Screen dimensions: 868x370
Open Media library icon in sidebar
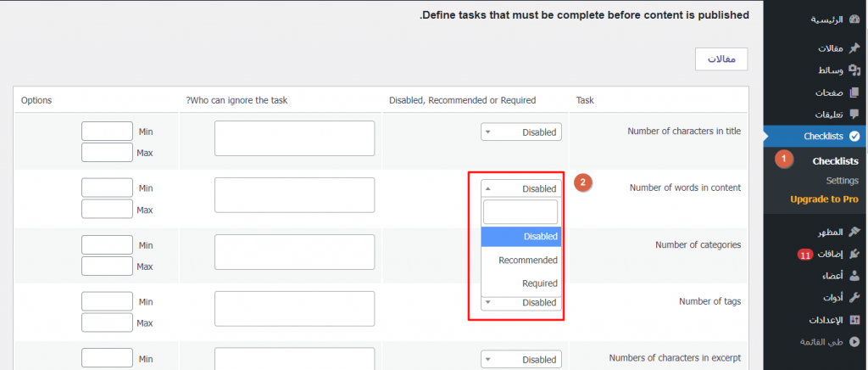point(854,70)
